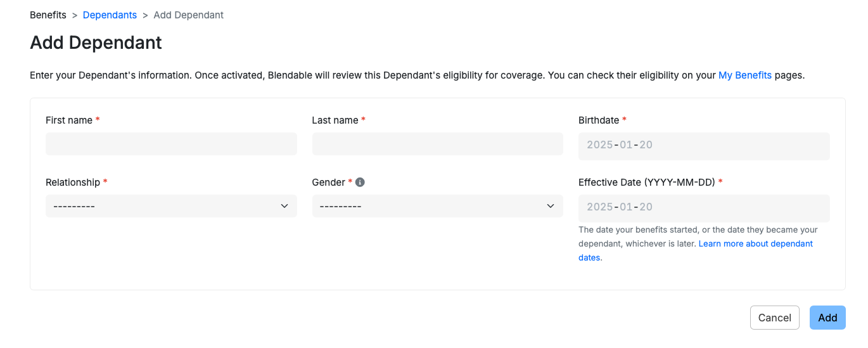Click the Relationship dropdown chevron arrow

[284, 206]
